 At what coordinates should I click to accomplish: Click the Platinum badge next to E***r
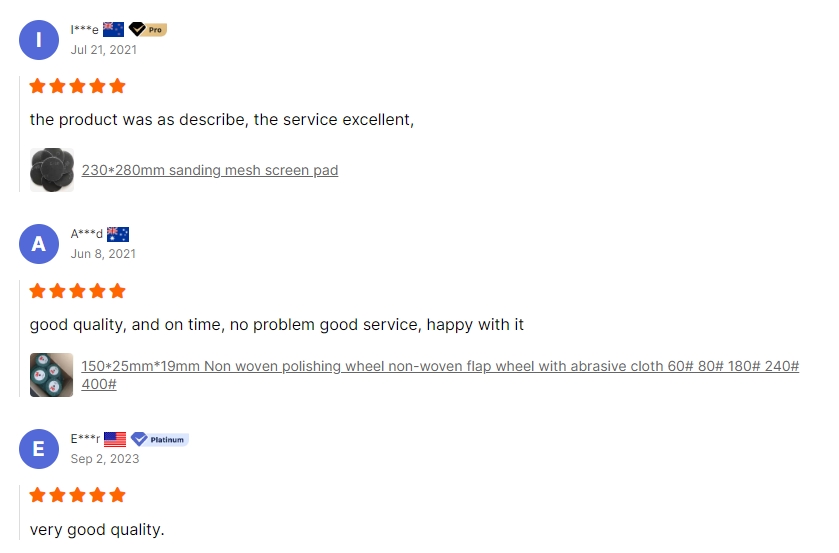pos(159,440)
